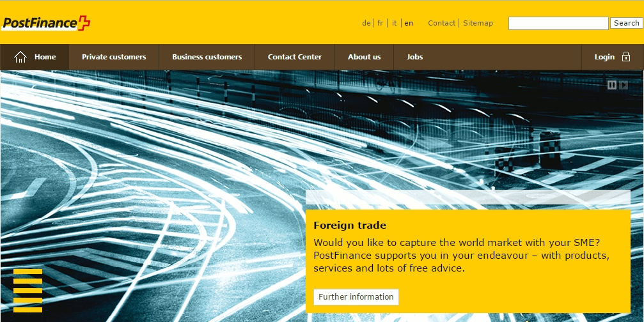Open the Business customers menu
The height and width of the screenshot is (322, 644).
point(207,57)
